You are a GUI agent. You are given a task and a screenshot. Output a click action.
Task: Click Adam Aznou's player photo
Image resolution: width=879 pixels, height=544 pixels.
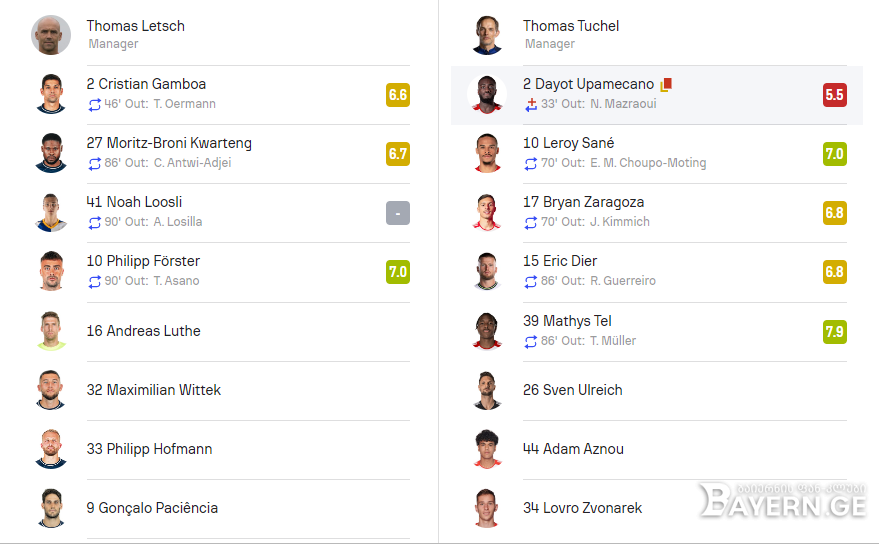[x=487, y=449]
